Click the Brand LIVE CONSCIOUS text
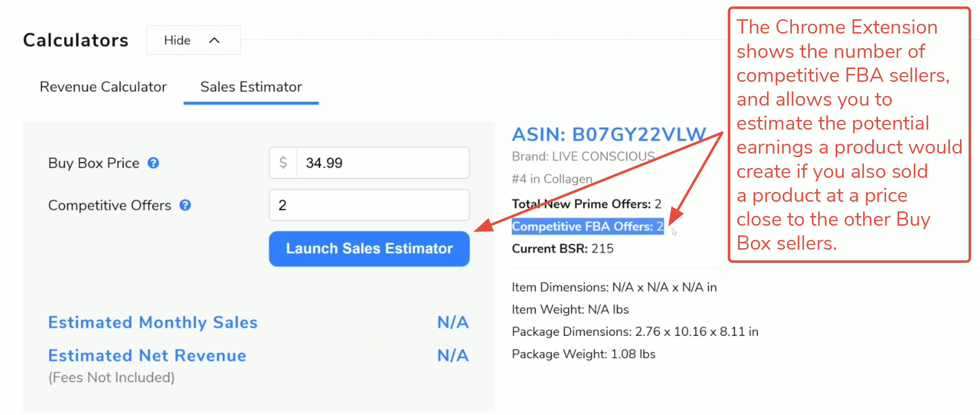 583,156
